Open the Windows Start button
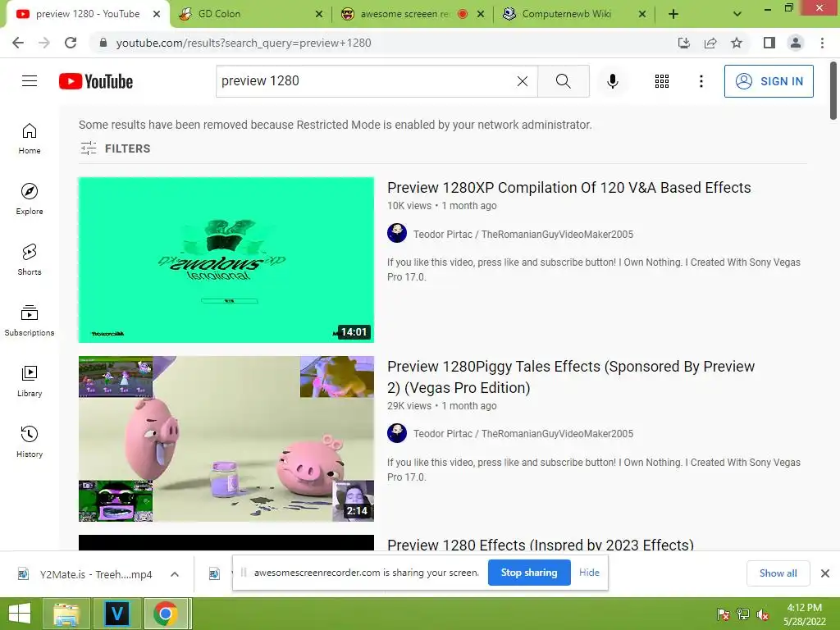The width and height of the screenshot is (840, 630). tap(20, 614)
